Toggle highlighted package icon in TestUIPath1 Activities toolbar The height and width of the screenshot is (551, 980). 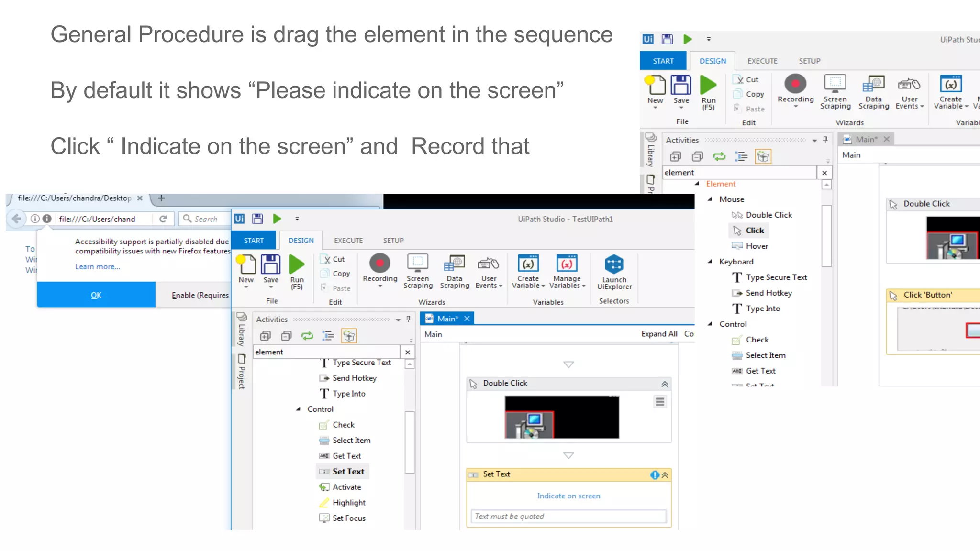(x=349, y=336)
